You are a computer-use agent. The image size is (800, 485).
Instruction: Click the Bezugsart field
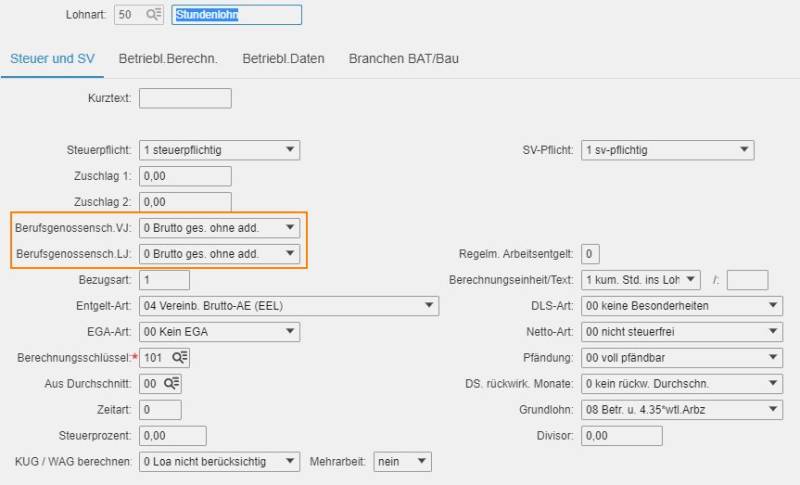164,280
